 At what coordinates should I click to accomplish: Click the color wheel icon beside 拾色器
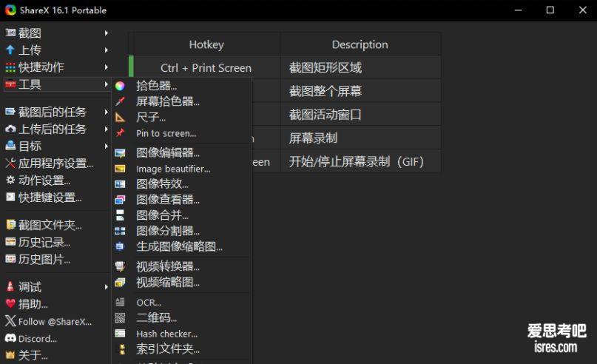tap(120, 86)
